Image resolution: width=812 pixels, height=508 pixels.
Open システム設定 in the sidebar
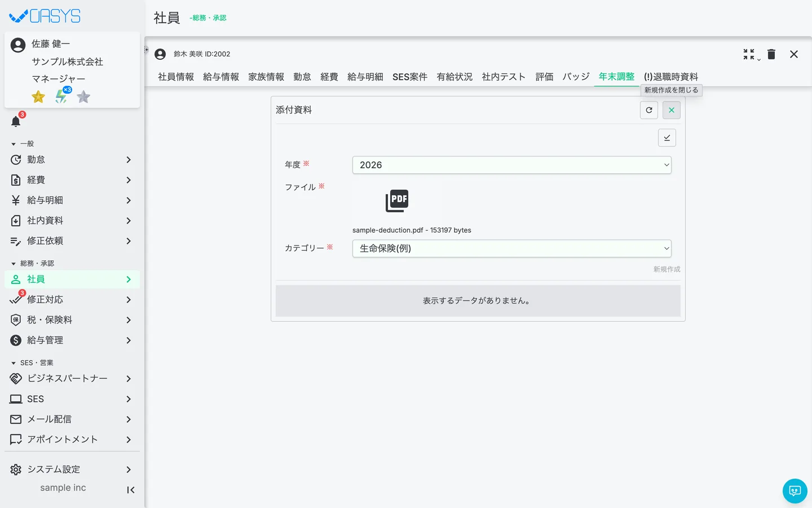[72, 470]
